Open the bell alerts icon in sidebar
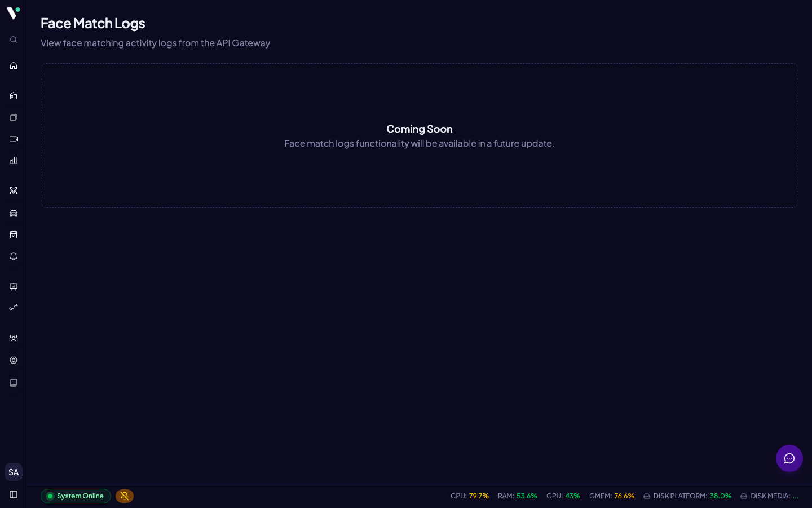The width and height of the screenshot is (812, 508). coord(14,256)
